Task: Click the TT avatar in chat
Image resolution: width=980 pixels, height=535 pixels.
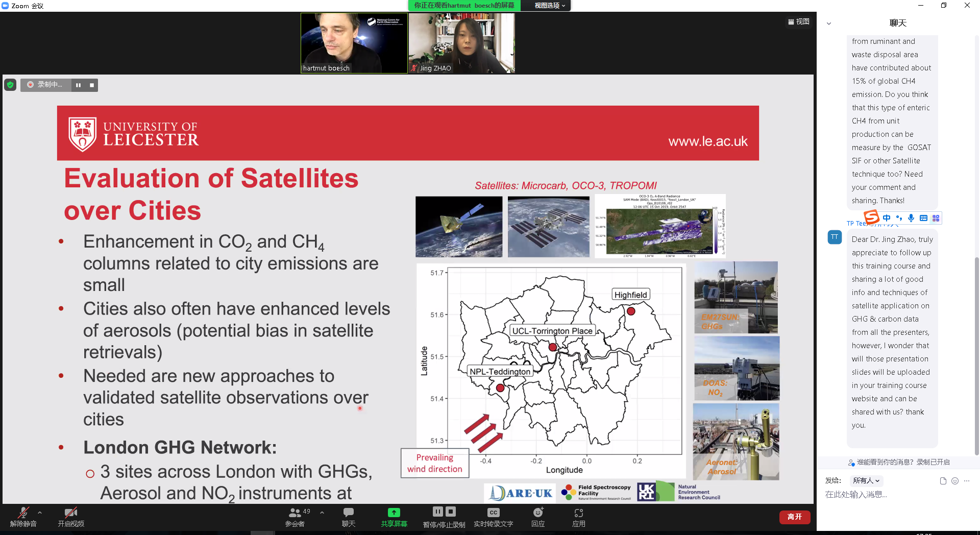Action: click(x=835, y=237)
